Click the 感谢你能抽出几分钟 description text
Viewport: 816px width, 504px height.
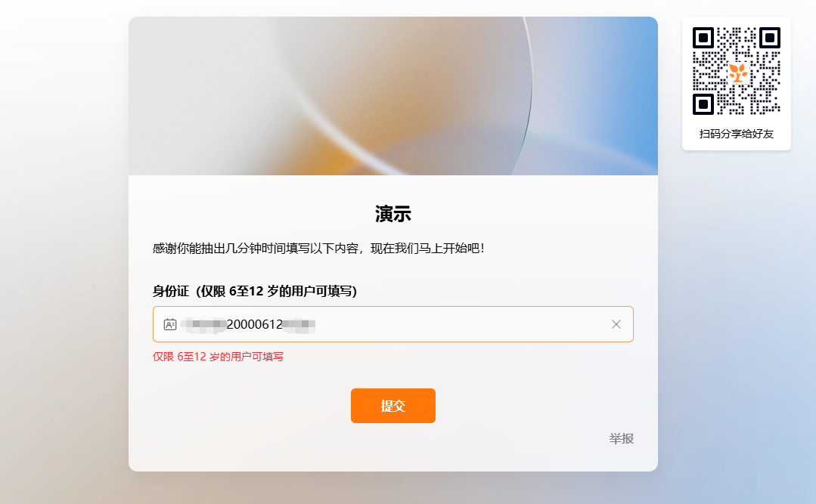319,248
